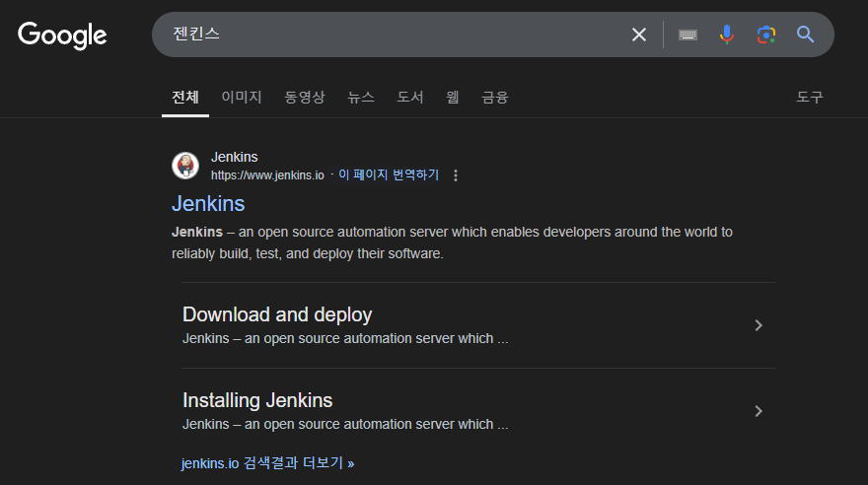Click the Jenkins site favicon

click(x=185, y=166)
